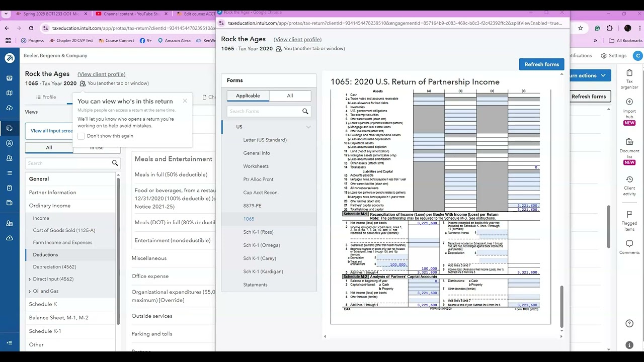Open the clients people icon in the sidebar
644x362 pixels.
pos(10,158)
